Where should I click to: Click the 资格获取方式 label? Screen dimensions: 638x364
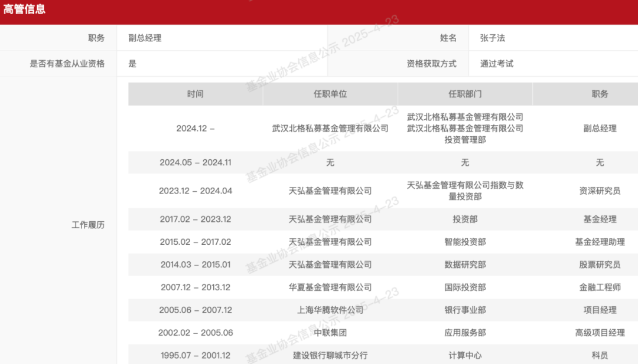click(431, 64)
